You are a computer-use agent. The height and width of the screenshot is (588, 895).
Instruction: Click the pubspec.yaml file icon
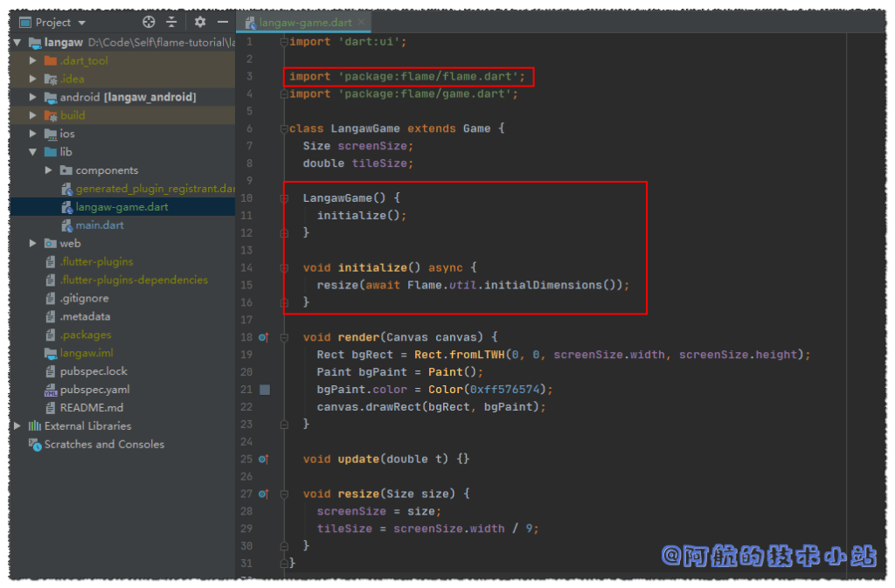coord(51,390)
